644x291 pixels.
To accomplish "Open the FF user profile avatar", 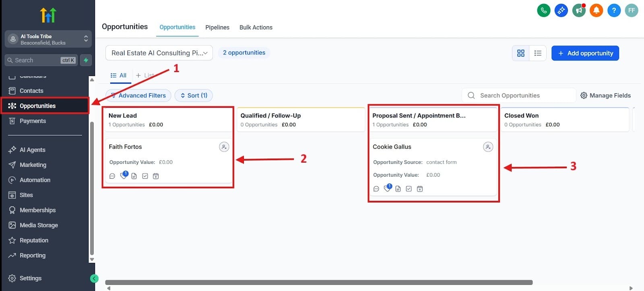I will (632, 10).
